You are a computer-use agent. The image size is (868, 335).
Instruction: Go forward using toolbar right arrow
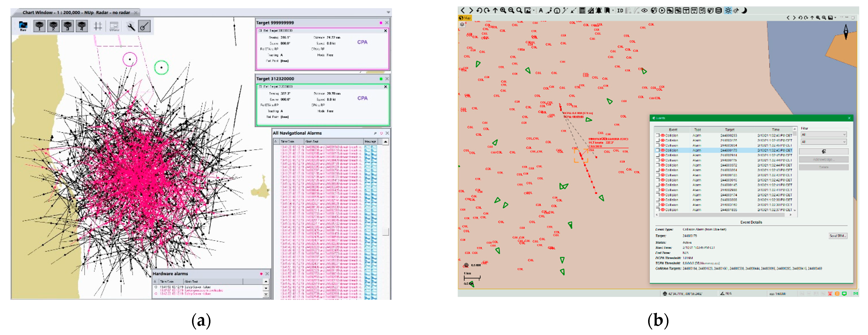(471, 10)
